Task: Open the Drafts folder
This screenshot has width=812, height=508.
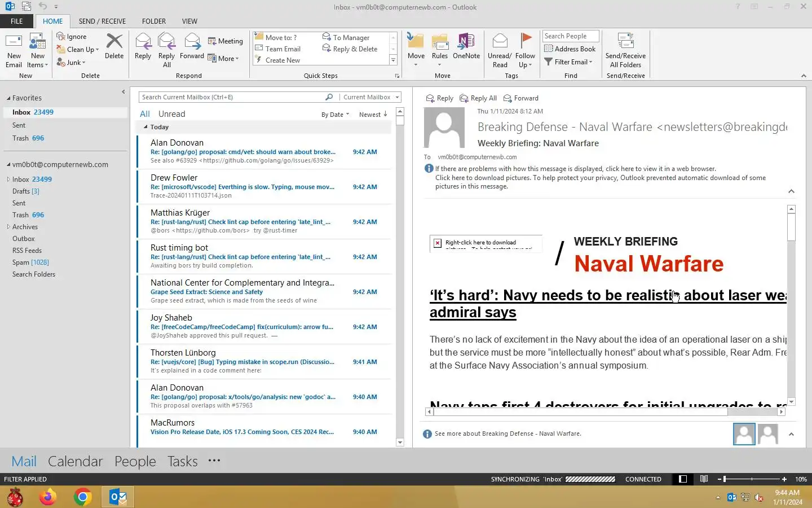Action: tap(26, 191)
